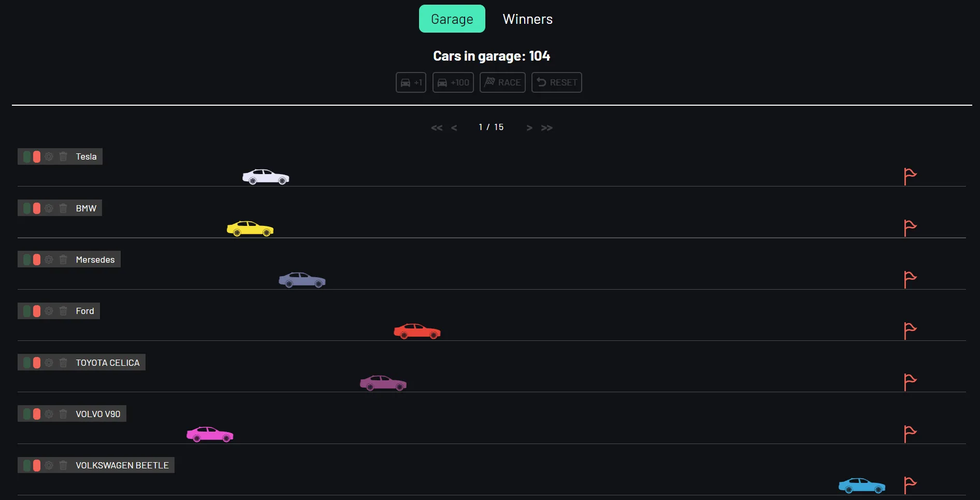
Task: Jump to the first garage page
Action: 437,128
